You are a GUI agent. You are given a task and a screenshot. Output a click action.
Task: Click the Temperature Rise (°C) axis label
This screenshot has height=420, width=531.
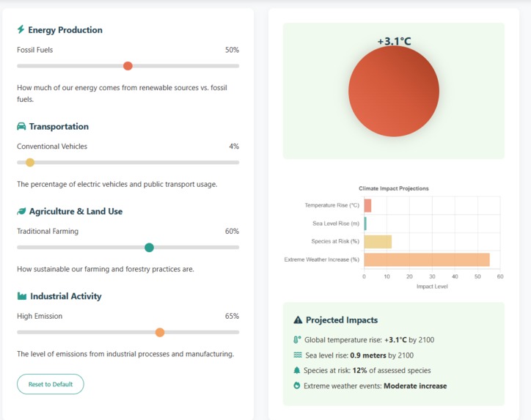pos(332,205)
